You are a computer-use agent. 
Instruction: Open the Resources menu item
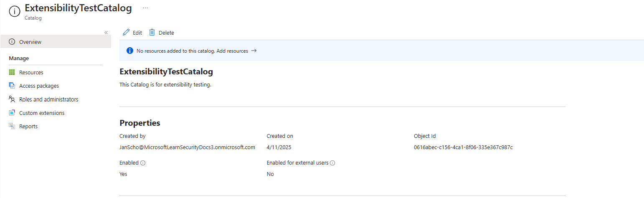31,72
